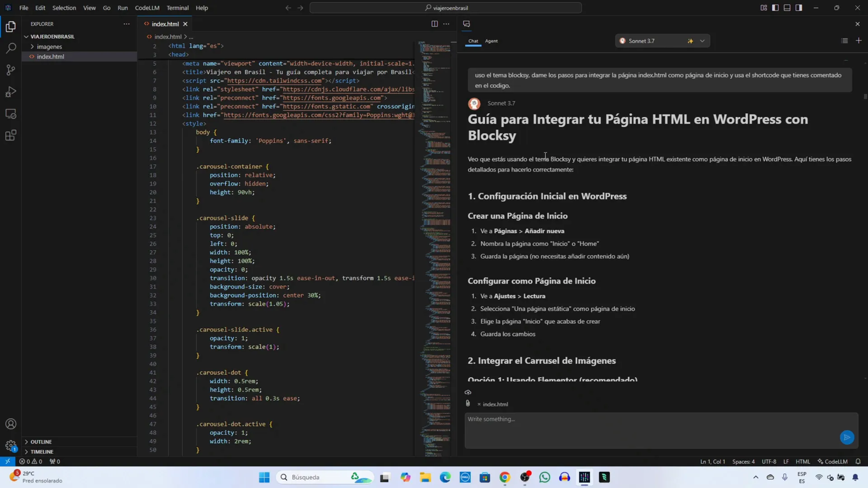Open the Search view in activity bar
This screenshot has width=868, height=488.
click(11, 48)
